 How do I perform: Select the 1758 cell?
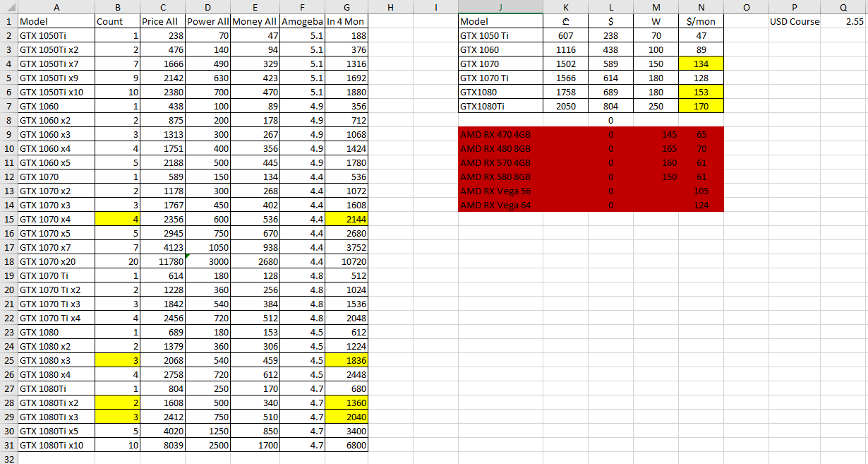[x=565, y=92]
